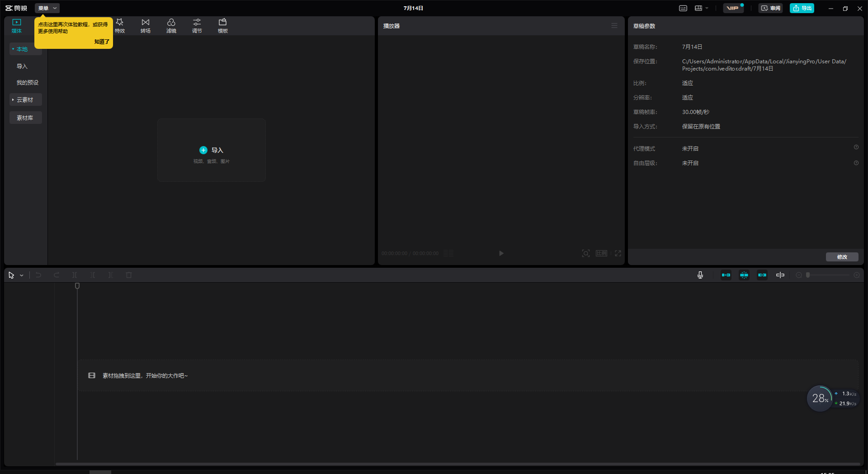Zoom in the timeline
The image size is (868, 474).
[857, 275]
